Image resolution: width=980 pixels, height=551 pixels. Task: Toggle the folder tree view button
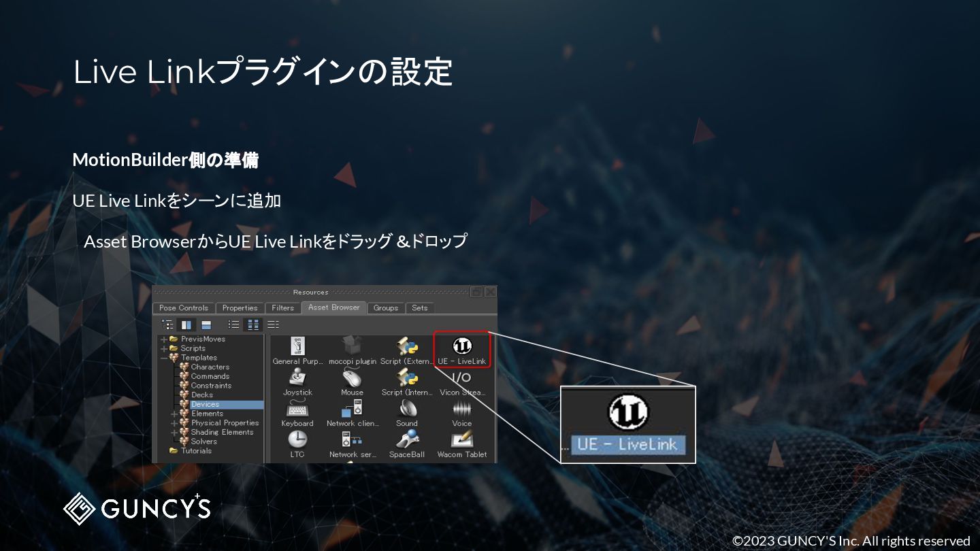pyautogui.click(x=167, y=325)
